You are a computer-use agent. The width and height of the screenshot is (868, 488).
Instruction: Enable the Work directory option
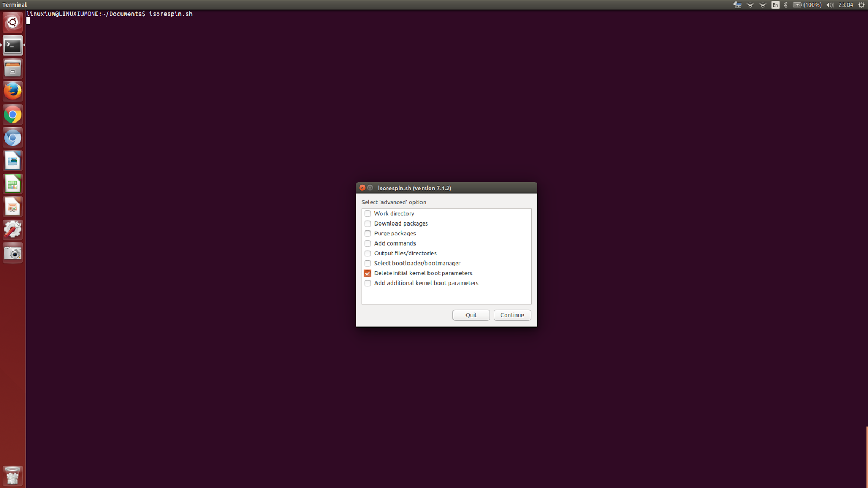point(367,214)
